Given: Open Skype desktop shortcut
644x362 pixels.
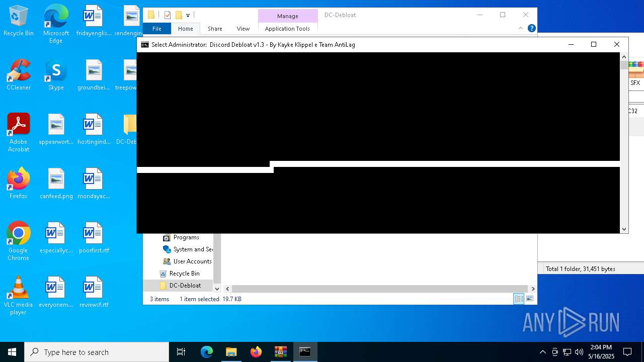Looking at the screenshot, I should point(56,75).
